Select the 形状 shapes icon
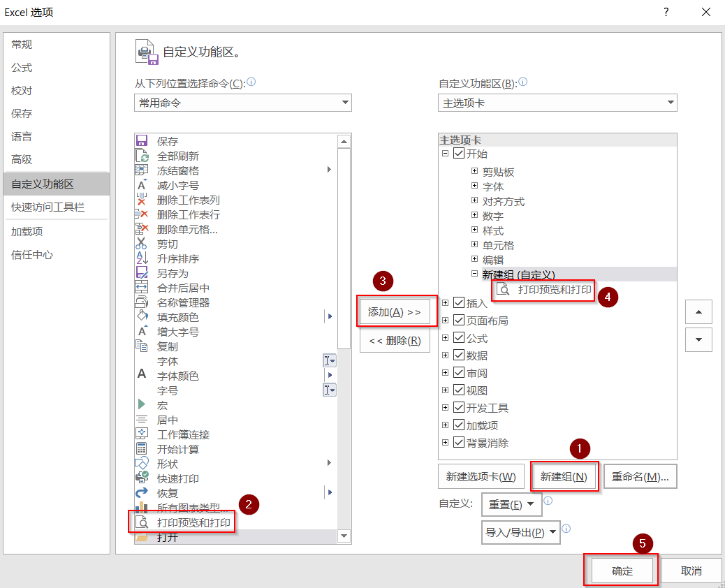This screenshot has height=588, width=725. point(142,463)
